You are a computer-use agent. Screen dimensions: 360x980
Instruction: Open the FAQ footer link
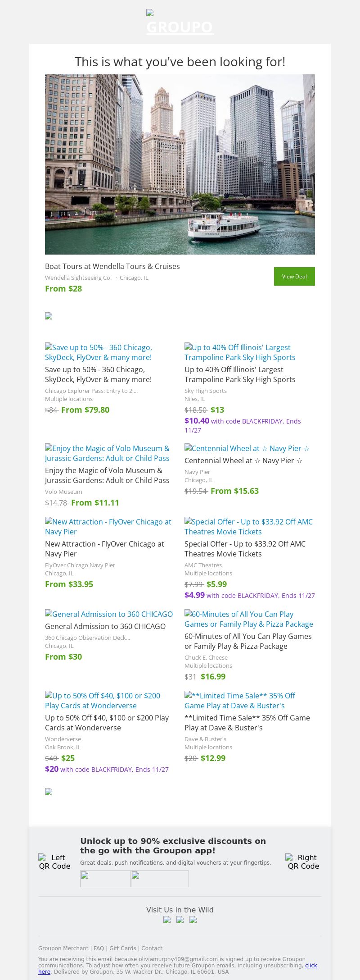click(x=99, y=948)
